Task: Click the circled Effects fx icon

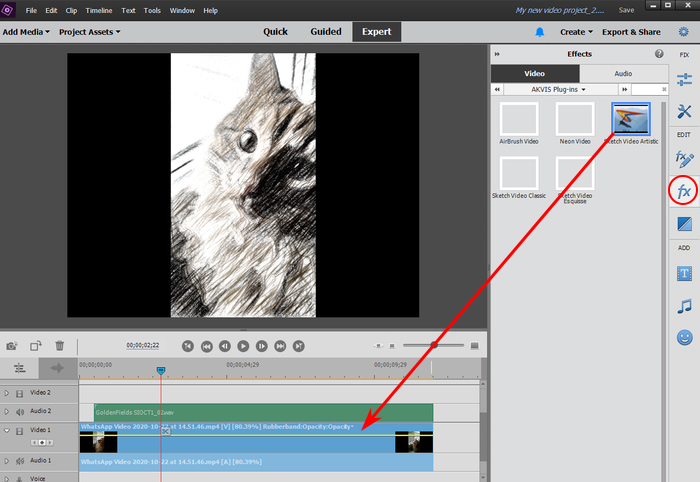Action: click(x=683, y=191)
